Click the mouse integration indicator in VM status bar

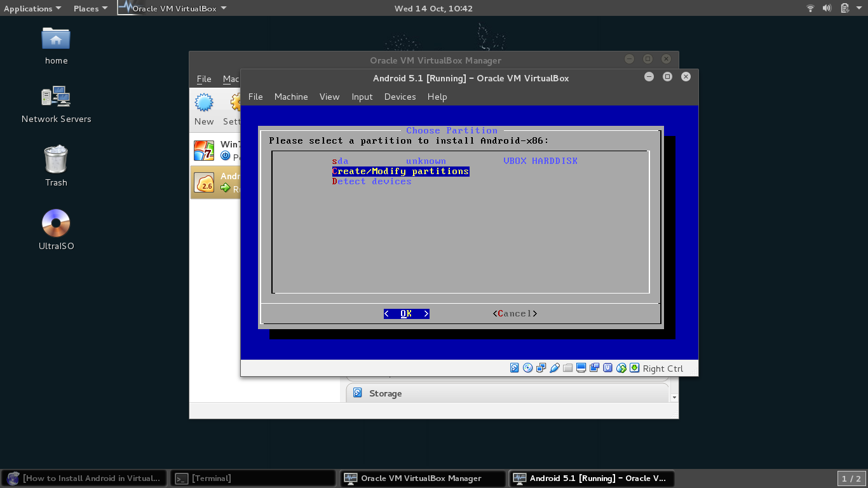621,368
